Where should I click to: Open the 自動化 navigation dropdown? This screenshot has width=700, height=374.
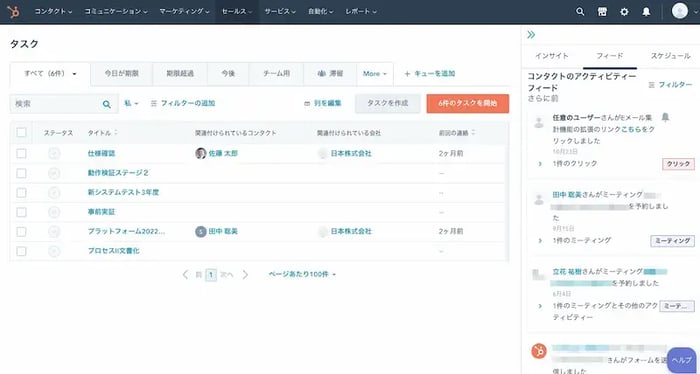320,12
